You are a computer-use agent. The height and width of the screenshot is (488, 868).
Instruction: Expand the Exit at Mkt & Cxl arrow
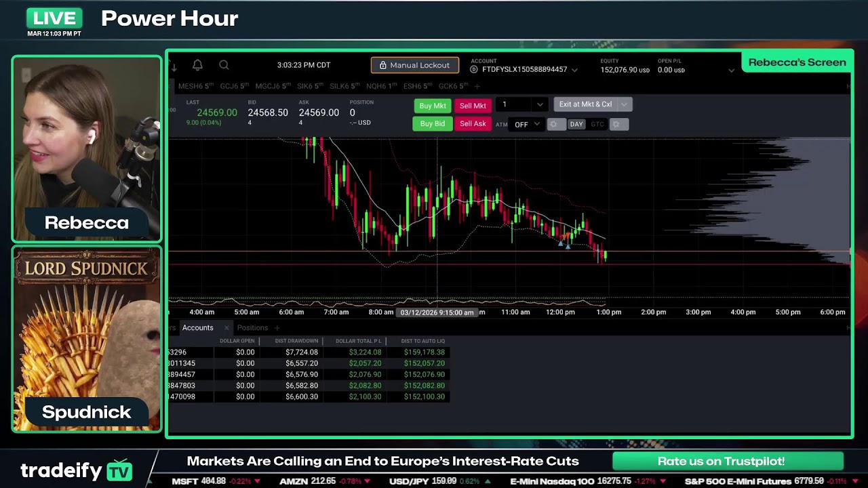tap(624, 104)
